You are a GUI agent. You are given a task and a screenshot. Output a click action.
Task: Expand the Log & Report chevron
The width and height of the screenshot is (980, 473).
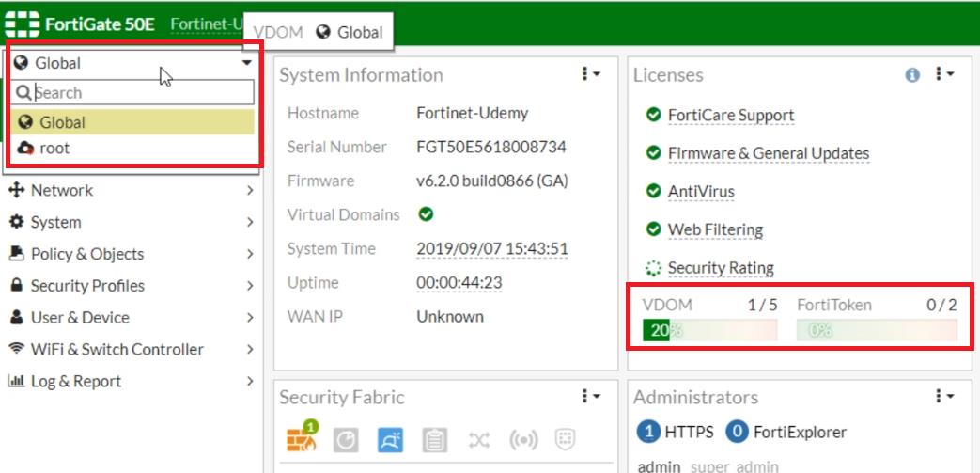pyautogui.click(x=250, y=381)
